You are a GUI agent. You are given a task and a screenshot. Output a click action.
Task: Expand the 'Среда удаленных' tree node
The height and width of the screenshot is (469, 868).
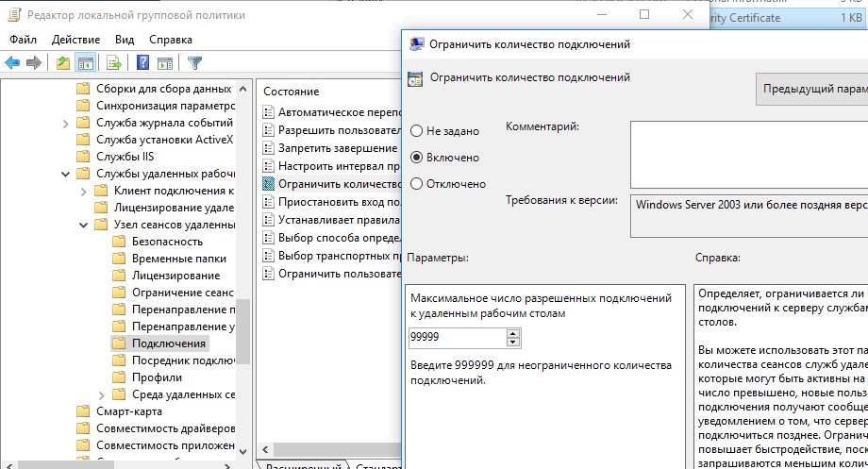[101, 394]
